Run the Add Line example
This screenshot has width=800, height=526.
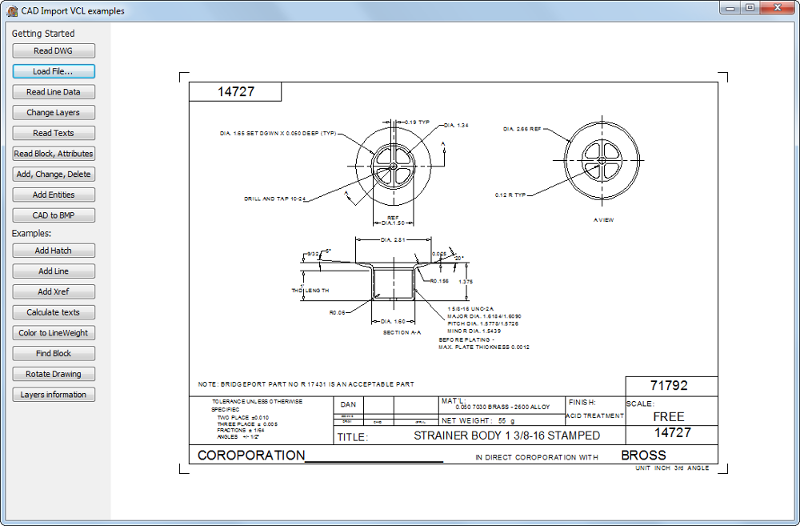point(54,271)
